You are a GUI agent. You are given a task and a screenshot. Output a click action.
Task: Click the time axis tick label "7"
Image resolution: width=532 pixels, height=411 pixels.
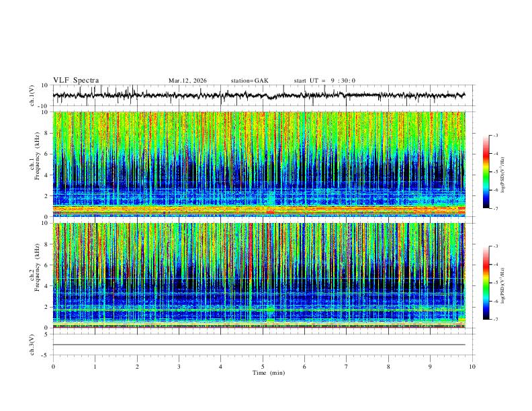click(x=347, y=366)
